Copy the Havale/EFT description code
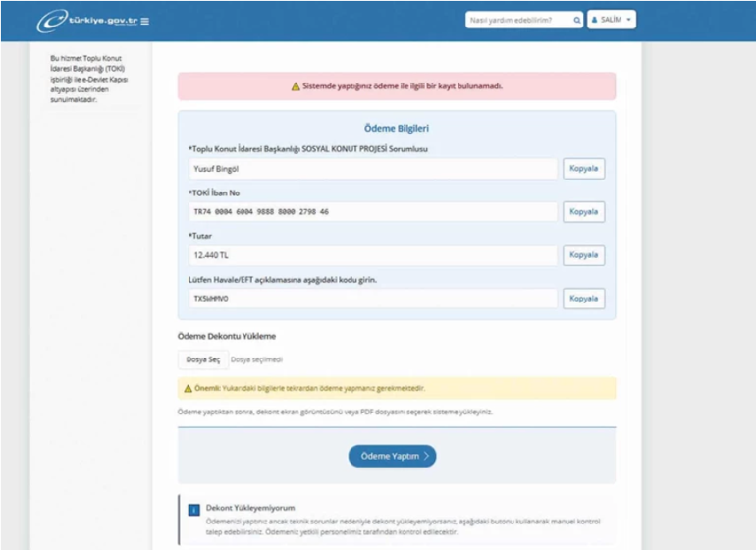The height and width of the screenshot is (550, 756). pos(583,299)
